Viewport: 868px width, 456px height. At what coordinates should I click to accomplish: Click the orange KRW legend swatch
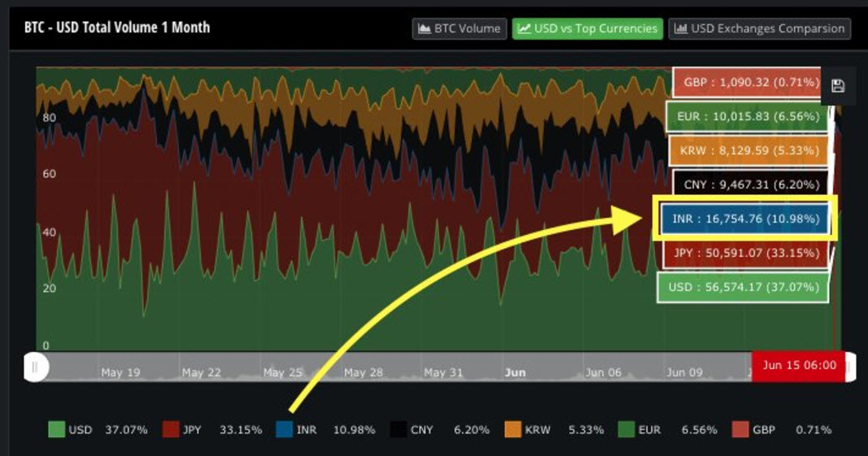(x=513, y=429)
